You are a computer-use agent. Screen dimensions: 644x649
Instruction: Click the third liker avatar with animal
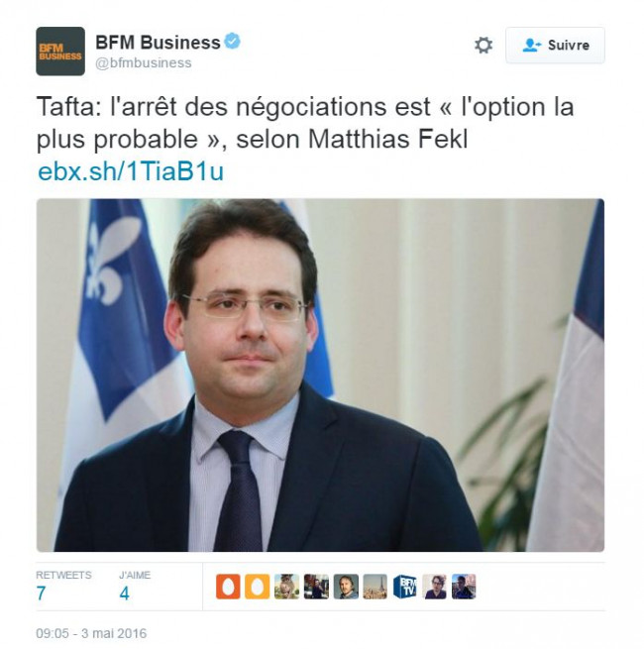(286, 587)
